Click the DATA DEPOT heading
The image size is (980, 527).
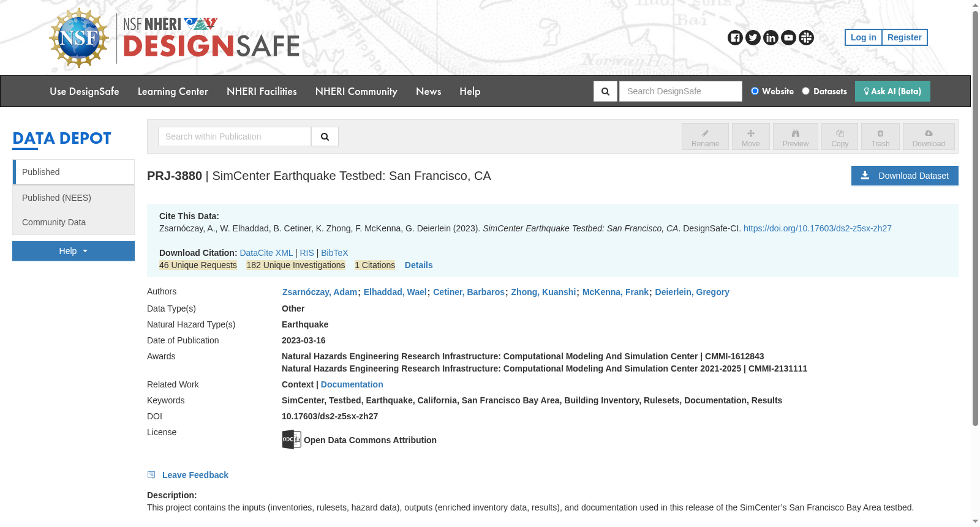[62, 138]
